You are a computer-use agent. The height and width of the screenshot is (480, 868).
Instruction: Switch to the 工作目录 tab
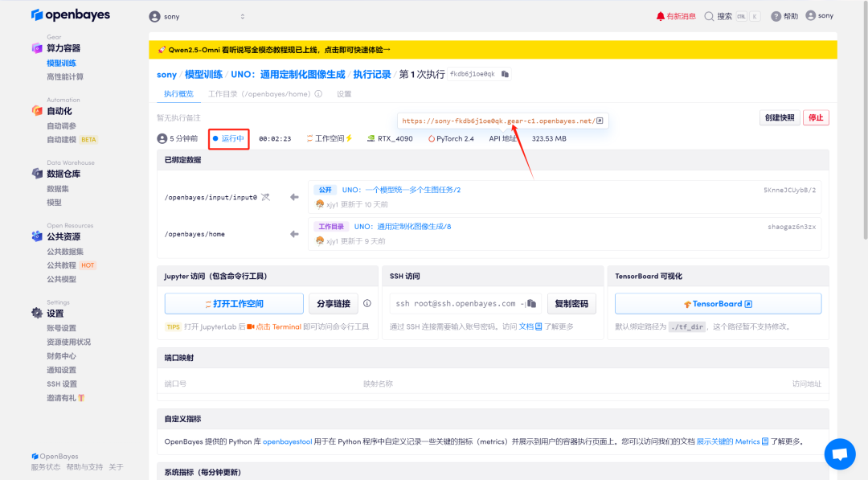pyautogui.click(x=259, y=94)
